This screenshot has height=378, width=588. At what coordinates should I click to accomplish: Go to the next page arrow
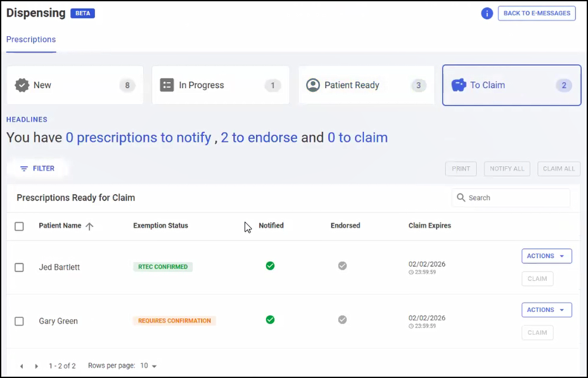point(36,366)
